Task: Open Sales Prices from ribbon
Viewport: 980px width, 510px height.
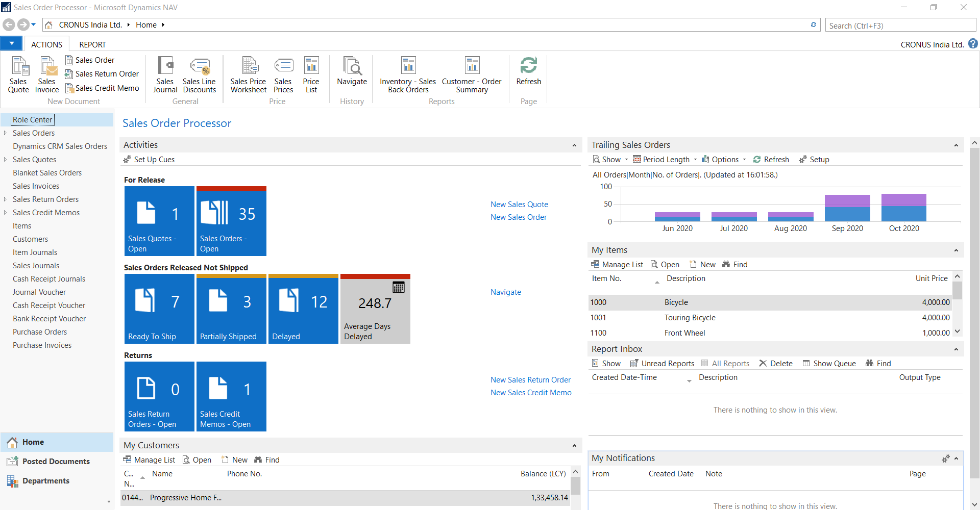Action: click(283, 74)
